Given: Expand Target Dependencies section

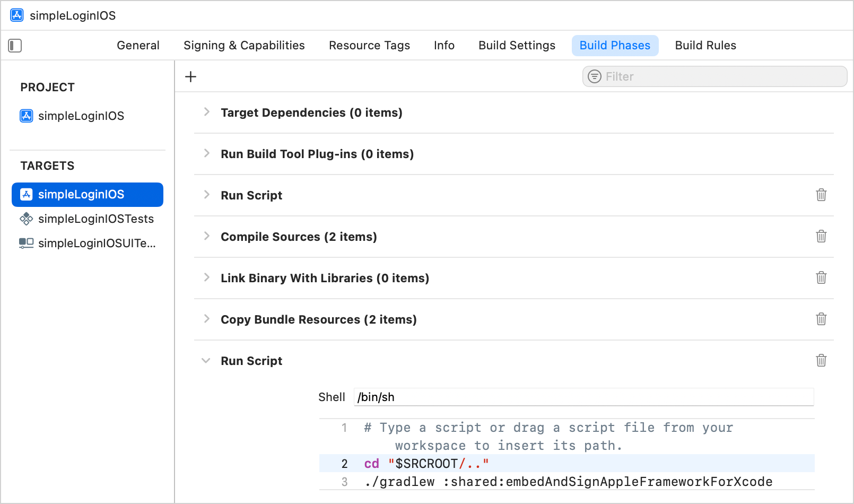Looking at the screenshot, I should (x=207, y=112).
